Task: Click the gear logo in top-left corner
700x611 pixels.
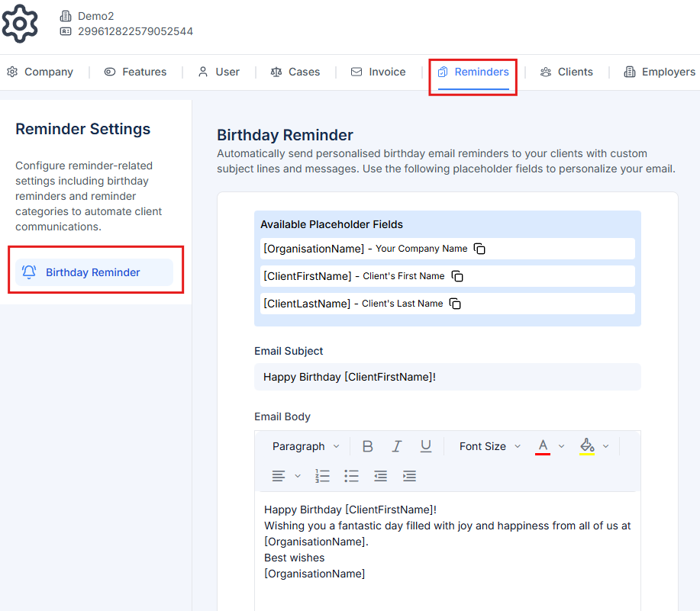Action: 20,24
